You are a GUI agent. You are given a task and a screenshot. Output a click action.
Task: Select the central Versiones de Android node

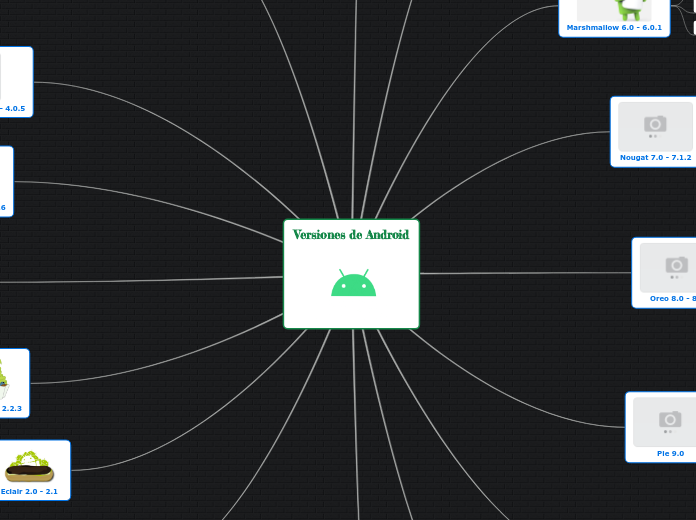click(x=351, y=274)
